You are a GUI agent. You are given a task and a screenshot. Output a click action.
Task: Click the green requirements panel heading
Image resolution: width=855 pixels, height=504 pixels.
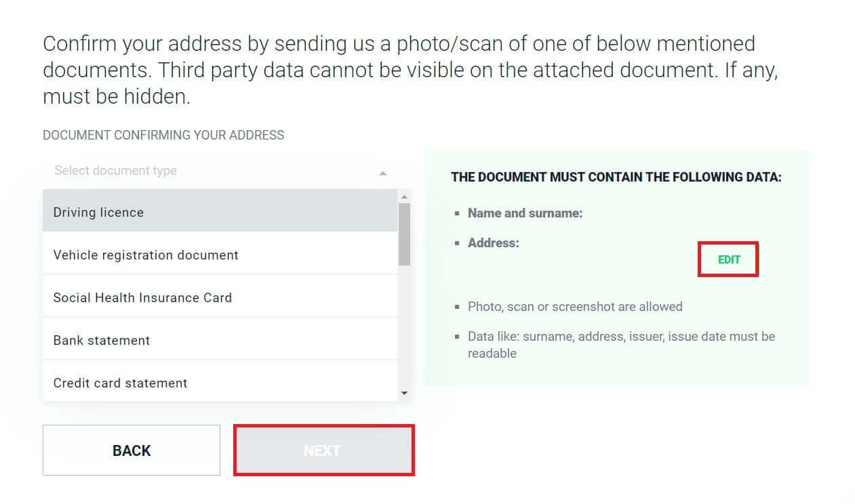click(x=616, y=177)
